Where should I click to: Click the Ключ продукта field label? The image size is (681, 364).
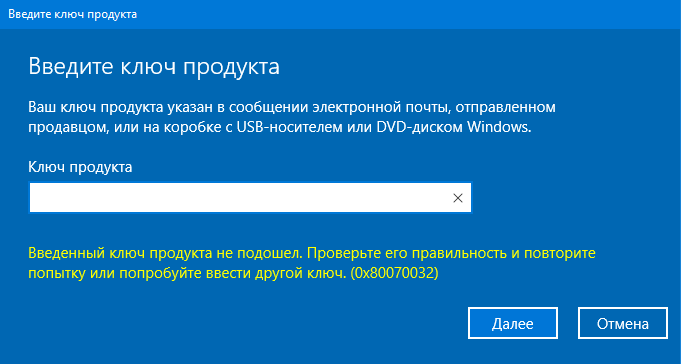[80, 167]
